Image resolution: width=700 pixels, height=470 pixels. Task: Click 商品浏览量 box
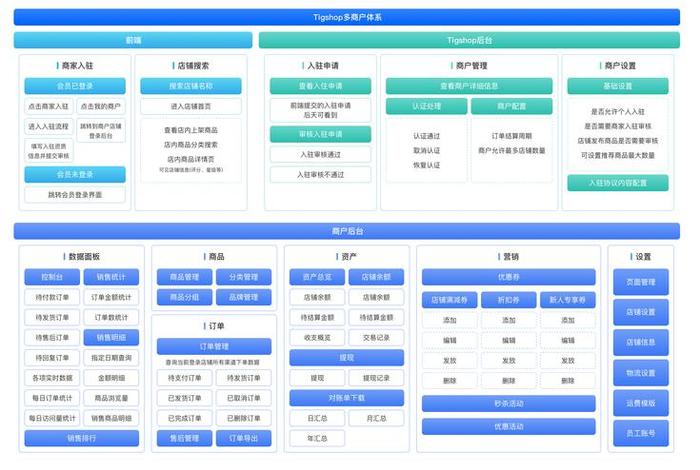tap(111, 398)
